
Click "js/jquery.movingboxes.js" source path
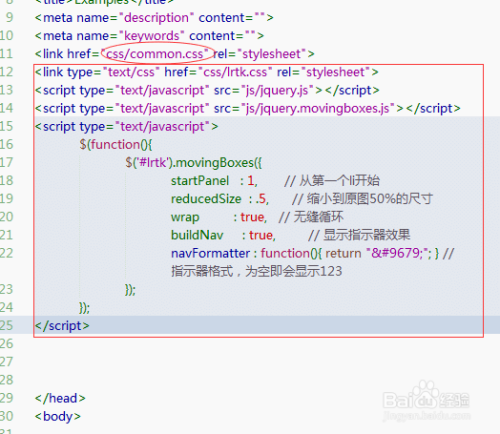click(x=318, y=108)
